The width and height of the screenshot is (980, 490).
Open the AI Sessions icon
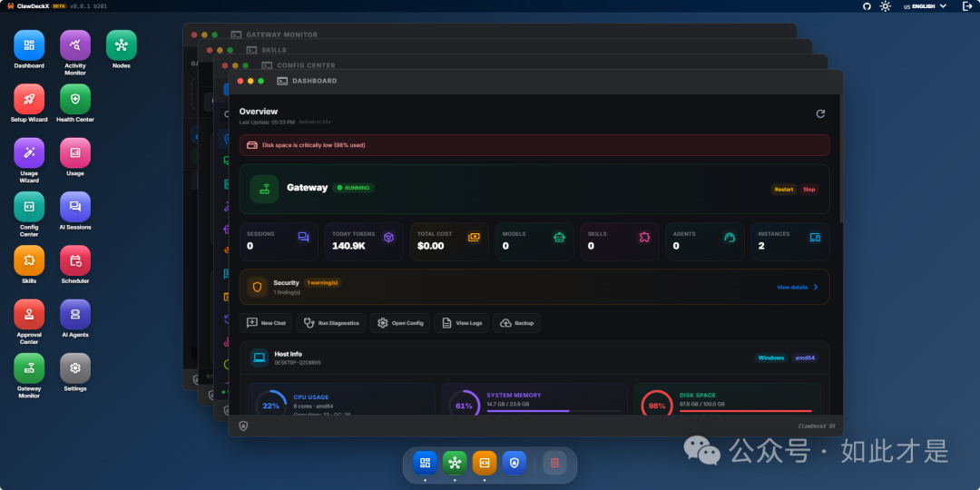(75, 207)
